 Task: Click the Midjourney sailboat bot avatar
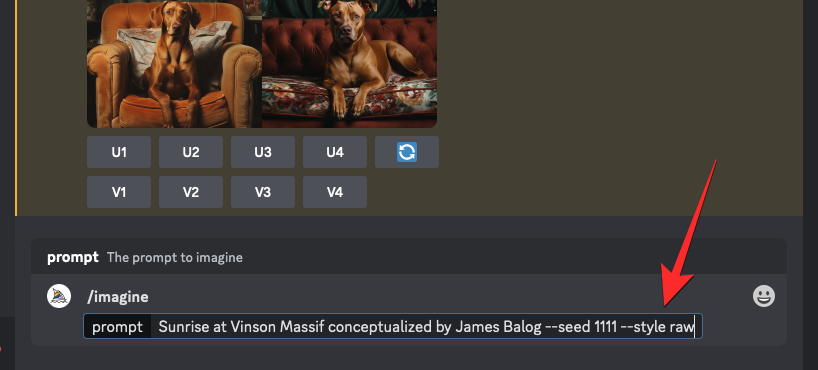[59, 296]
